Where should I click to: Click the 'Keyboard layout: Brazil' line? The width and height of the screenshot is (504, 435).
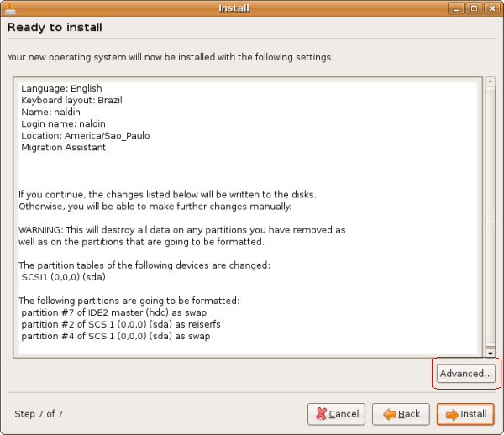click(71, 100)
